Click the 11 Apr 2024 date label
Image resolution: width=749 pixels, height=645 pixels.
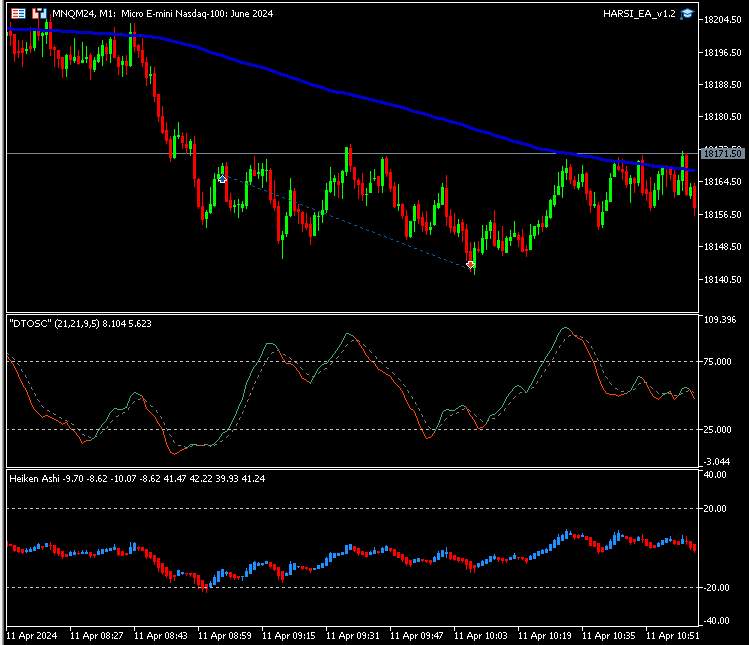tap(32, 635)
